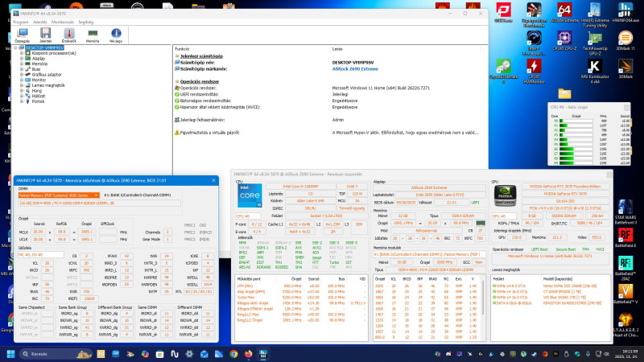Screen dimensions: 644x362
Task: Open the Battlefield 6 desktop shortcut
Action: (x=625, y=238)
